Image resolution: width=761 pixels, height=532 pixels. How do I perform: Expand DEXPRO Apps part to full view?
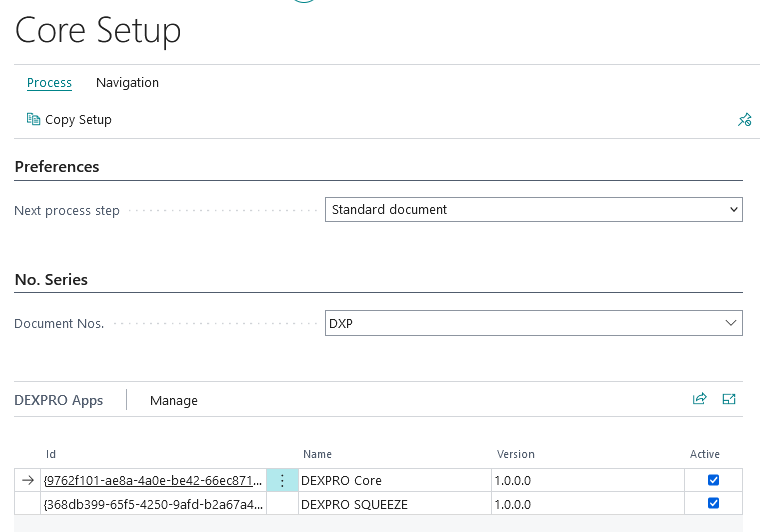coord(729,399)
